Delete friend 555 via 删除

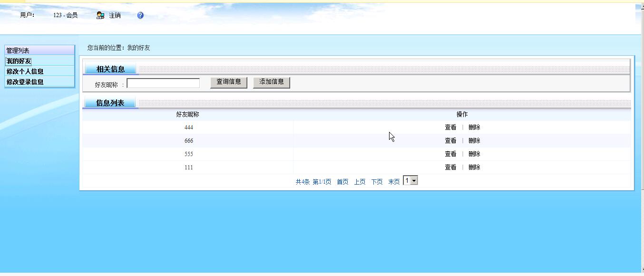pyautogui.click(x=474, y=154)
